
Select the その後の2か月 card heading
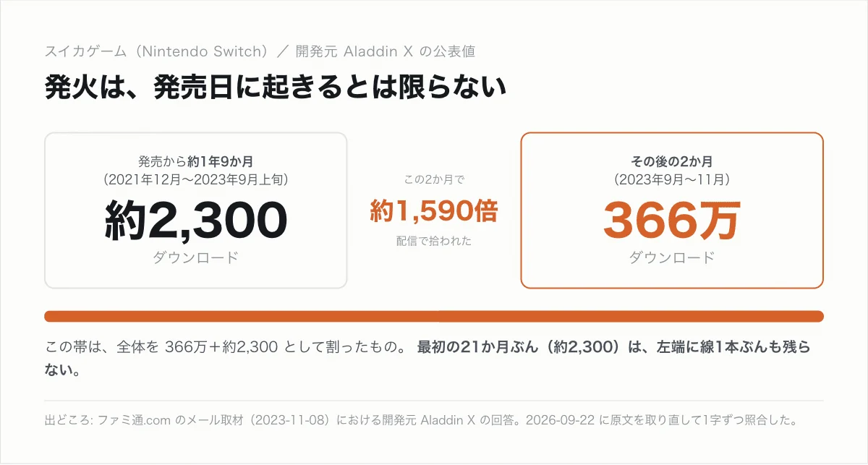coord(671,161)
